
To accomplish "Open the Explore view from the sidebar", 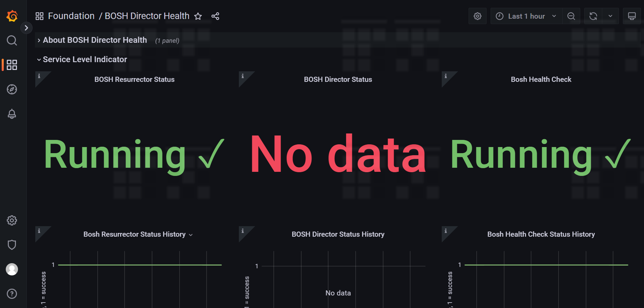I will point(12,89).
